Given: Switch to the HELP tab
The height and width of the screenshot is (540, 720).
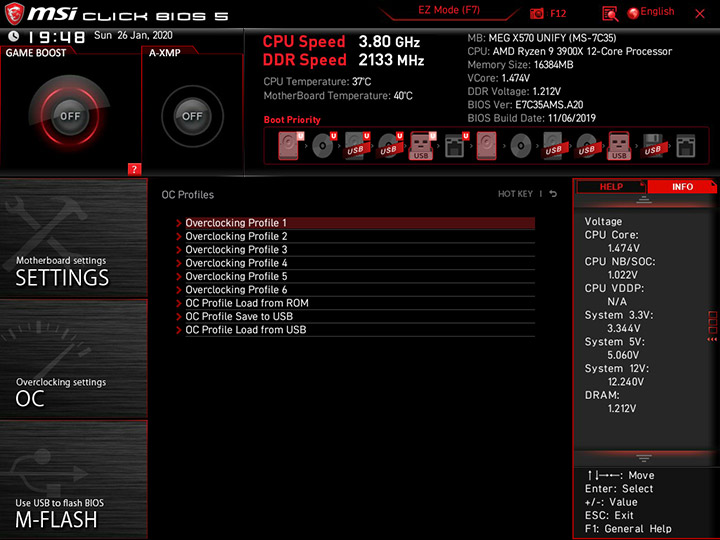Looking at the screenshot, I should [x=611, y=186].
